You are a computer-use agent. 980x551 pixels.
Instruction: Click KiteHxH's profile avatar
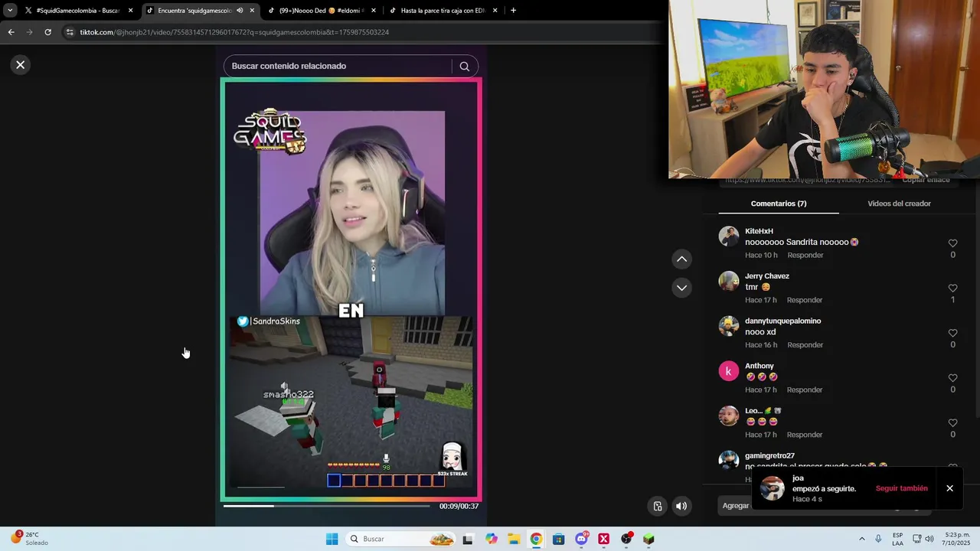click(729, 236)
